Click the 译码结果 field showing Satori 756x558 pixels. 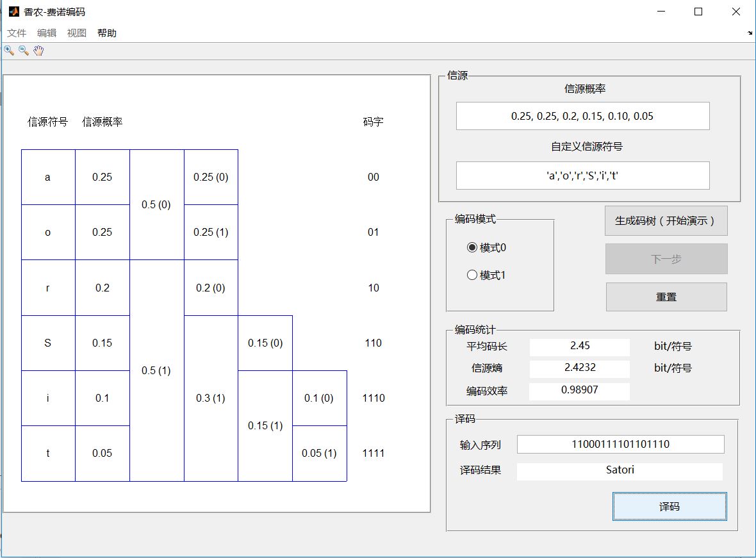click(620, 470)
